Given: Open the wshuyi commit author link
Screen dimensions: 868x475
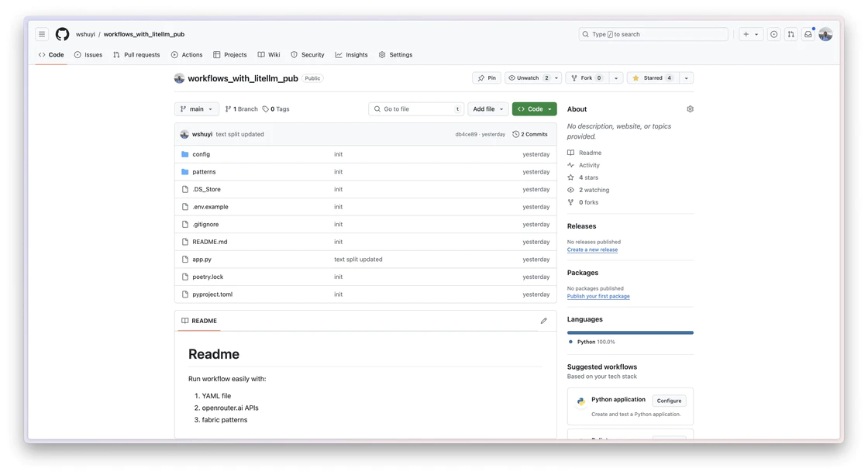Looking at the screenshot, I should 202,135.
